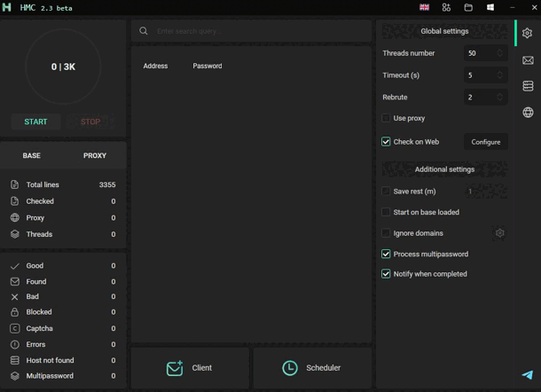This screenshot has height=392, width=541.
Task: Switch to the PROXY tab
Action: pos(95,155)
